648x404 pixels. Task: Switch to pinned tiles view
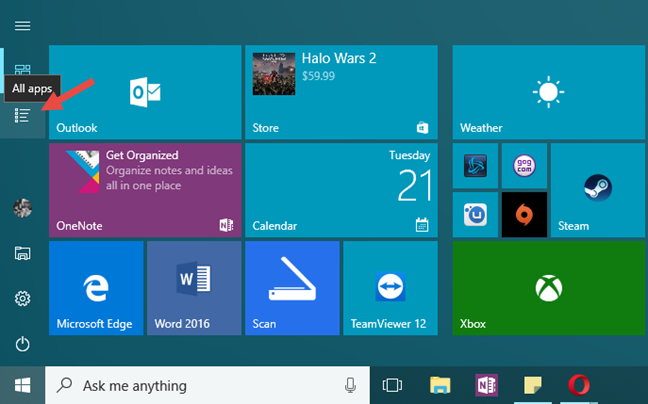[x=22, y=69]
